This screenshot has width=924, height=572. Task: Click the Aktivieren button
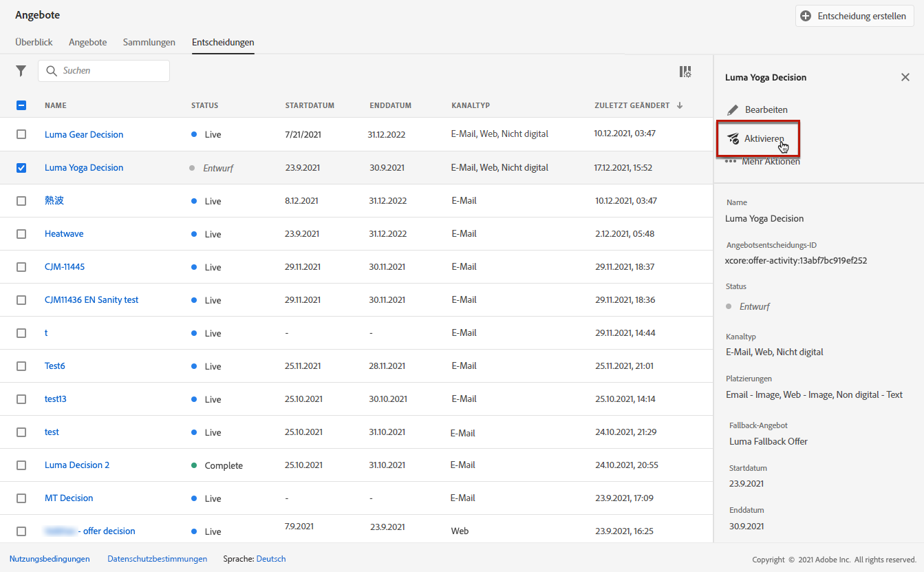[758, 138]
